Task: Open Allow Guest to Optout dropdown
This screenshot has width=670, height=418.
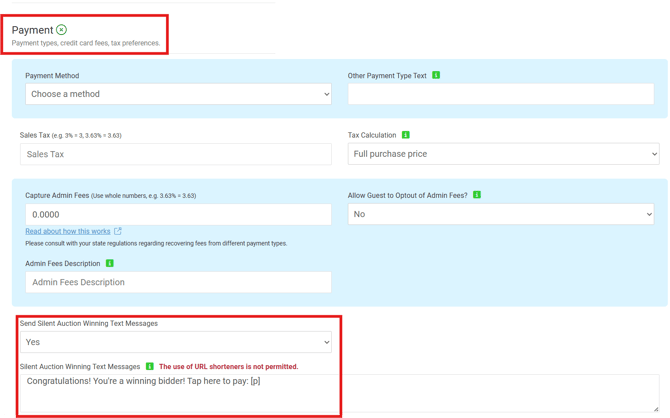Action: pos(500,214)
